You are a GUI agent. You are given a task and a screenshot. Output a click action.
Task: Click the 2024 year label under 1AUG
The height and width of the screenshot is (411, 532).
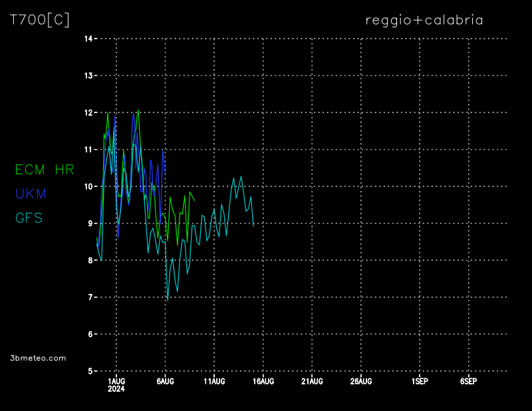coord(116,390)
